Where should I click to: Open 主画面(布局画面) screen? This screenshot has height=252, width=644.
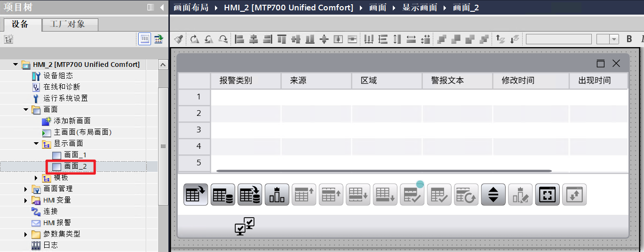click(x=82, y=132)
